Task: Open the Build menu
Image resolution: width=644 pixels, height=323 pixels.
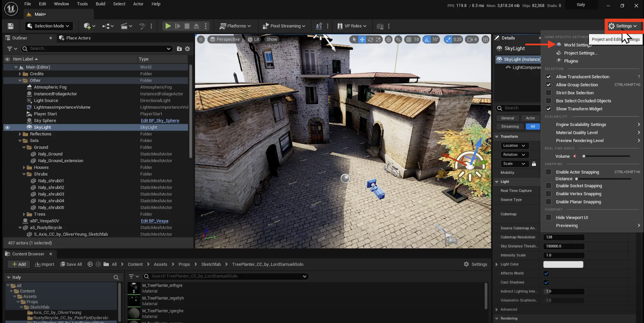Action: point(100,4)
